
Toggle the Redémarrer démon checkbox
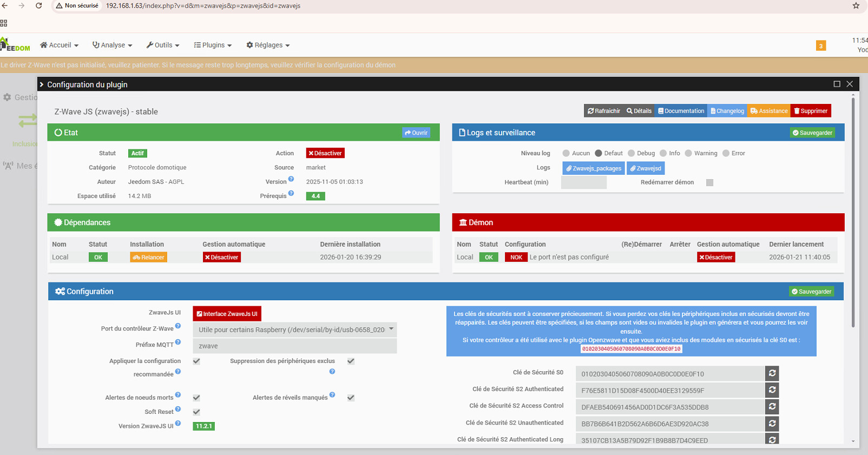[x=710, y=182]
